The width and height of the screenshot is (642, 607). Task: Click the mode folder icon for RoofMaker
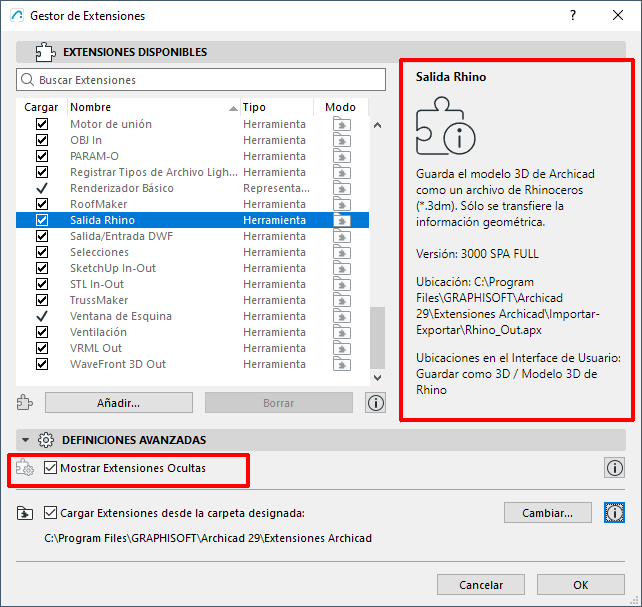[342, 204]
